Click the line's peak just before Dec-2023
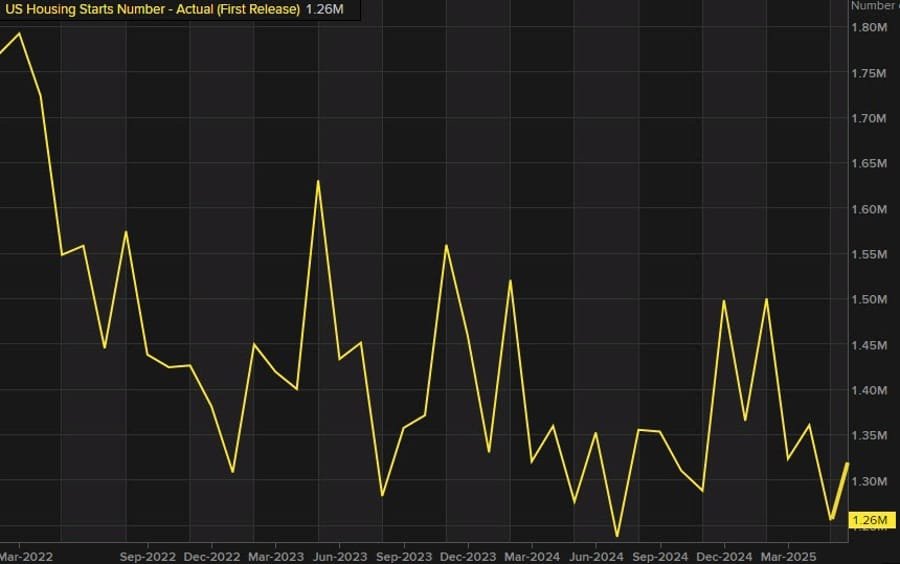This screenshot has height=564, width=900. [x=446, y=245]
